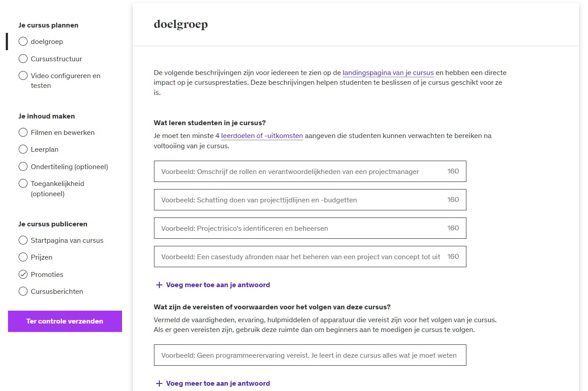The image size is (588, 391).
Task: Toggle the Cursusstructuur circle indicator
Action: [x=23, y=59]
